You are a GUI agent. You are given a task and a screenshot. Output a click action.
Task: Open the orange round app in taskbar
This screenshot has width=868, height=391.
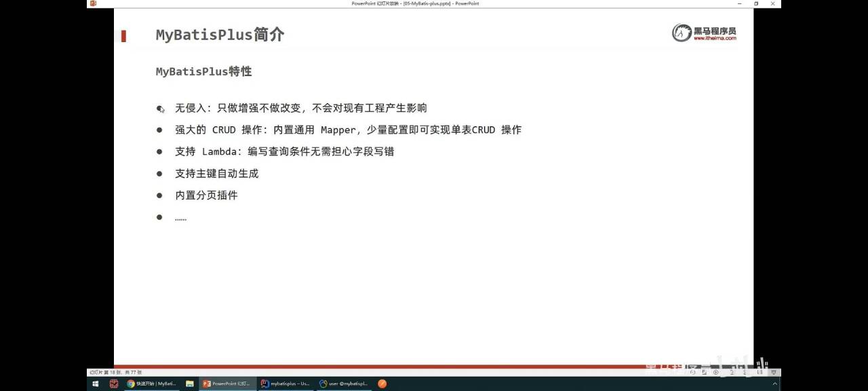[382, 384]
